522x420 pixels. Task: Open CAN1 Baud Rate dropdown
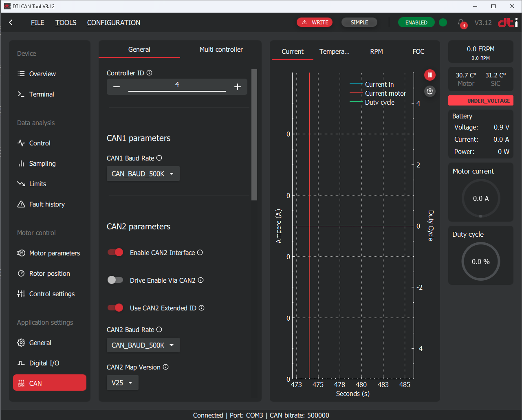point(143,174)
